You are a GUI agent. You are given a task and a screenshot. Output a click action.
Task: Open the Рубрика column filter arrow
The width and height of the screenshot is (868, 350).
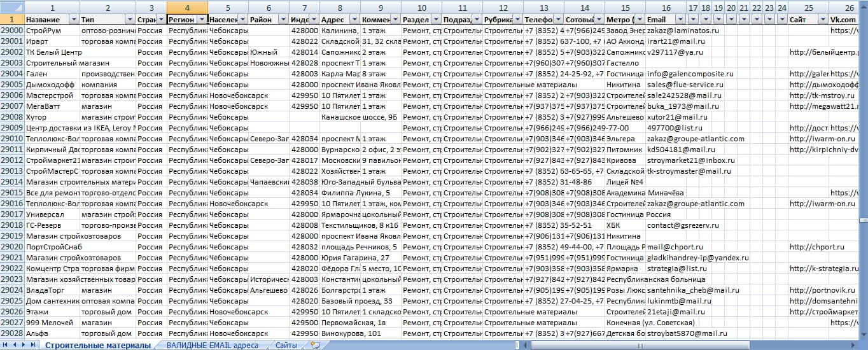click(516, 20)
